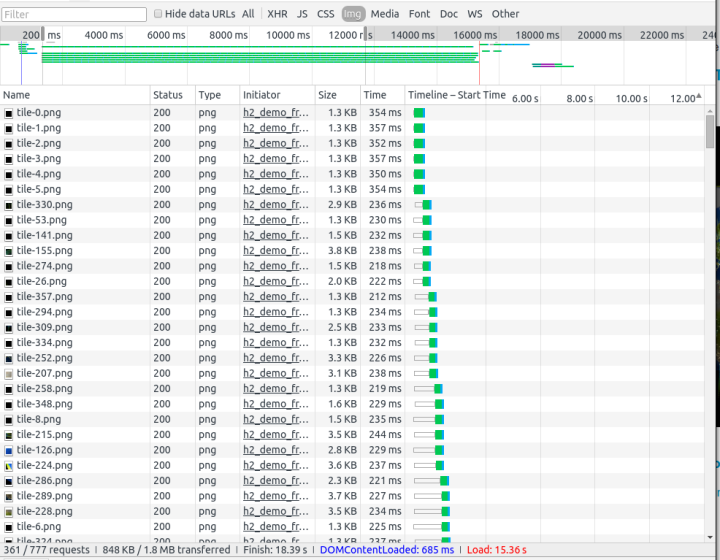Click the tile-309.png thumbnail icon
Screen dimensions: 720x560
tap(9, 328)
